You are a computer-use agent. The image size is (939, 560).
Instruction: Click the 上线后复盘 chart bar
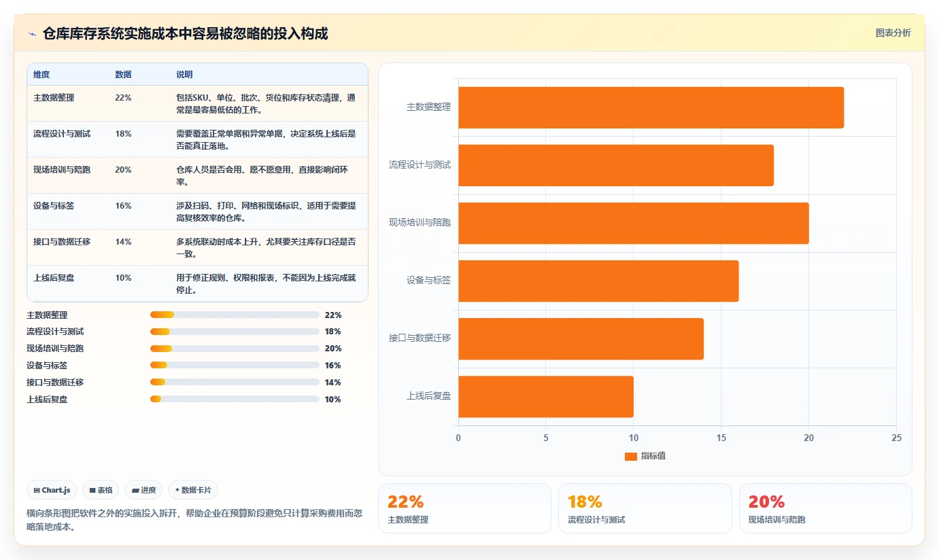pyautogui.click(x=546, y=397)
